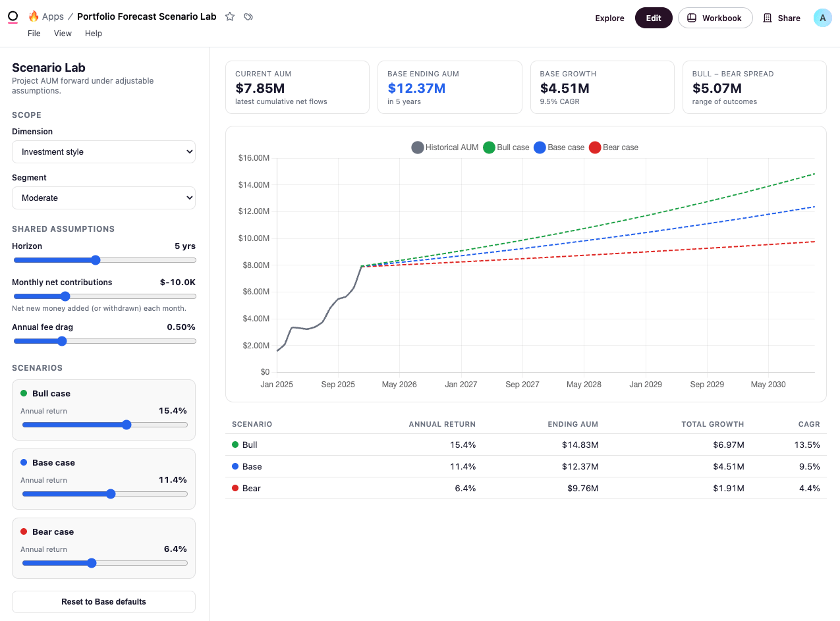Click the Base case annual return slider

pos(105,494)
